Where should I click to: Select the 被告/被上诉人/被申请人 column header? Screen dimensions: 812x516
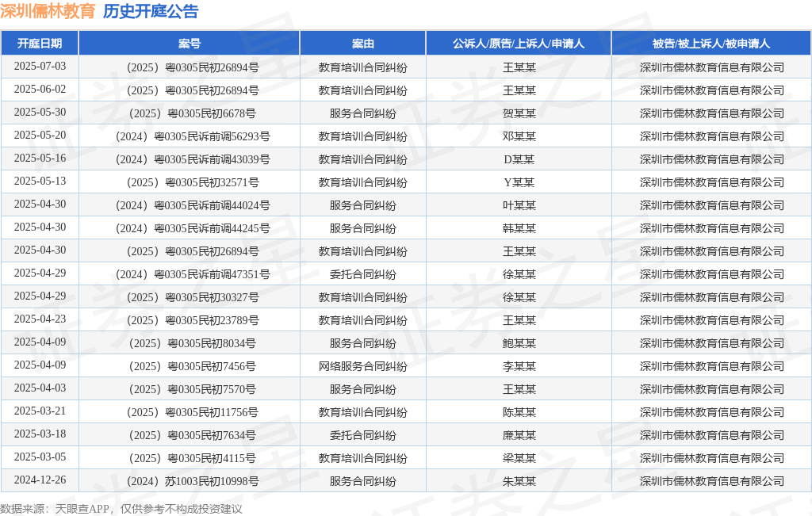[711, 44]
